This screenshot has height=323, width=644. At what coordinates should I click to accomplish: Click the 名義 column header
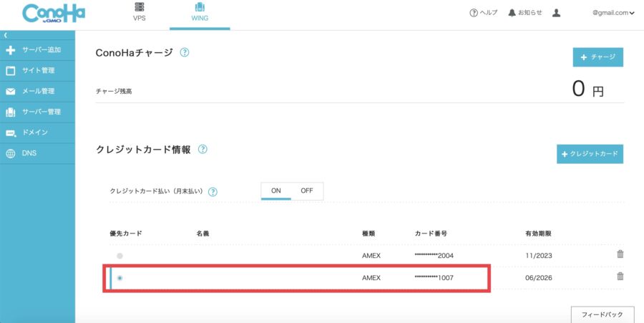click(203, 233)
